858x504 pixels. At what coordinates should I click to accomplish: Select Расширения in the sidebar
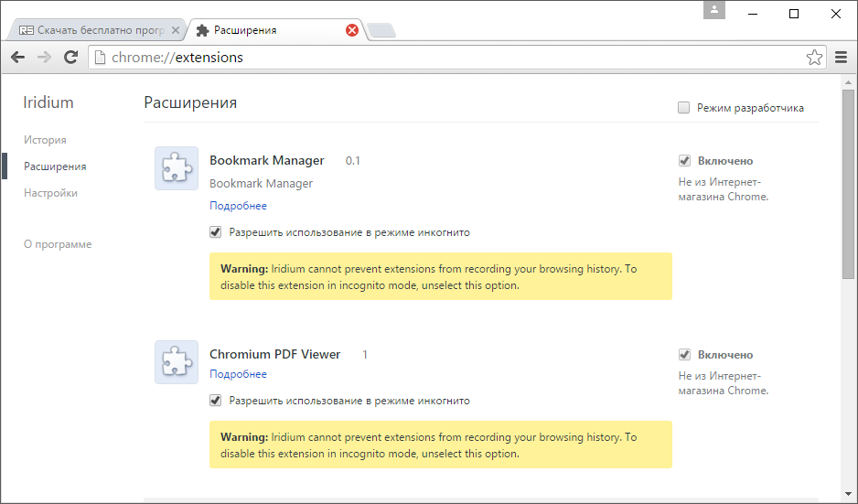pyautogui.click(x=55, y=166)
